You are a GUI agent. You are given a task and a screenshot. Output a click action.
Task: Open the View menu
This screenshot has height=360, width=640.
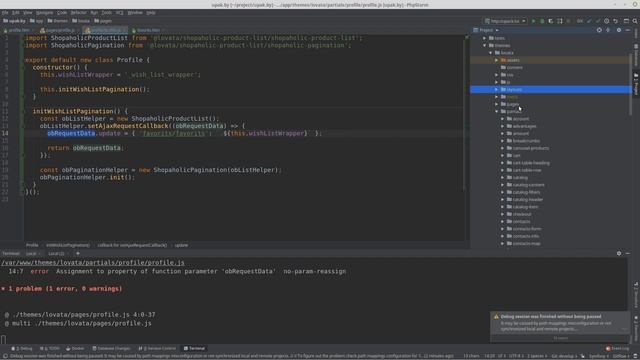[27, 13]
